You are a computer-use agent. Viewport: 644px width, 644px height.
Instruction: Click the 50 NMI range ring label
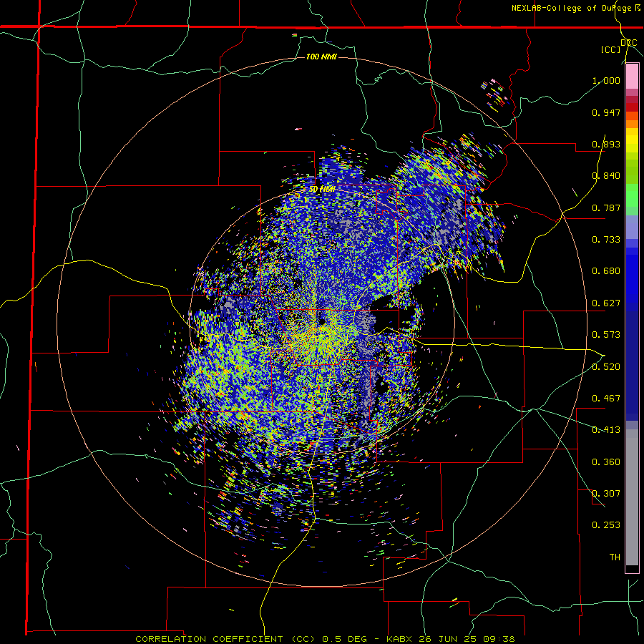[323, 190]
